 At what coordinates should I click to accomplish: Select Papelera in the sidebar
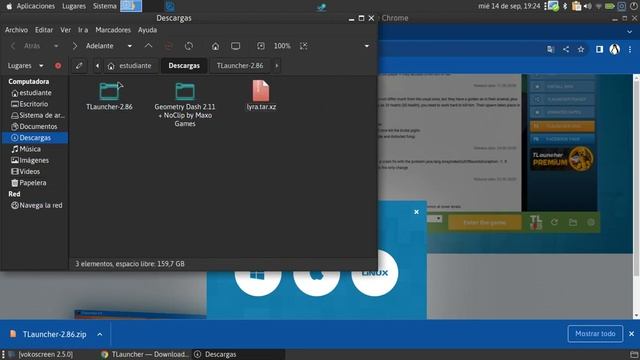pyautogui.click(x=35, y=183)
